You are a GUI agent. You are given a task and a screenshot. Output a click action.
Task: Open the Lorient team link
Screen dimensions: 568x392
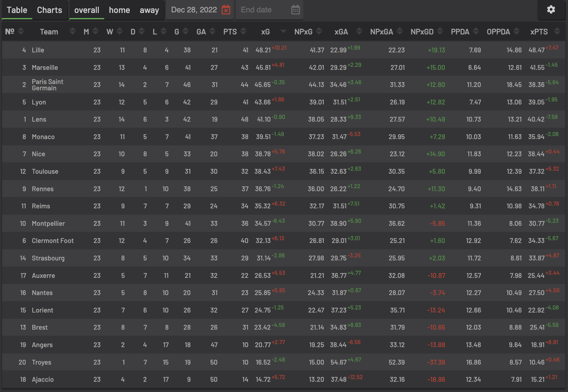pos(42,310)
